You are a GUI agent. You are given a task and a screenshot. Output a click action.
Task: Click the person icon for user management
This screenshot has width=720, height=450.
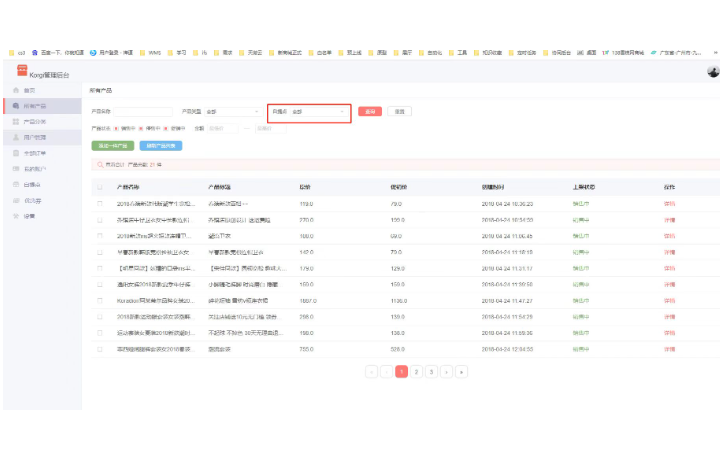pos(16,136)
